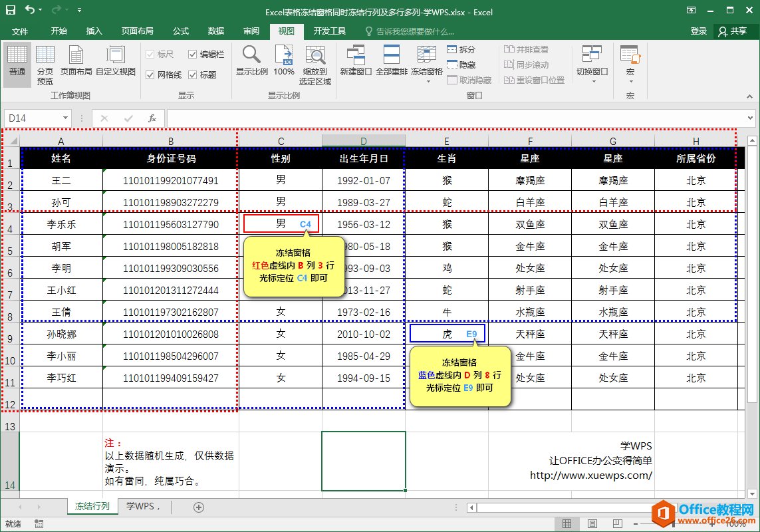Toggle the 编辑栏 formula bar checkbox

click(192, 55)
